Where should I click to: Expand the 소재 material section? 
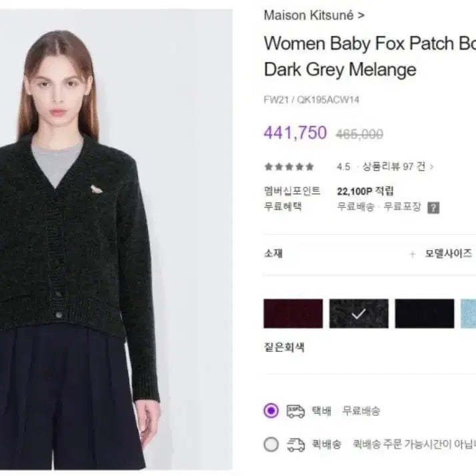273,253
